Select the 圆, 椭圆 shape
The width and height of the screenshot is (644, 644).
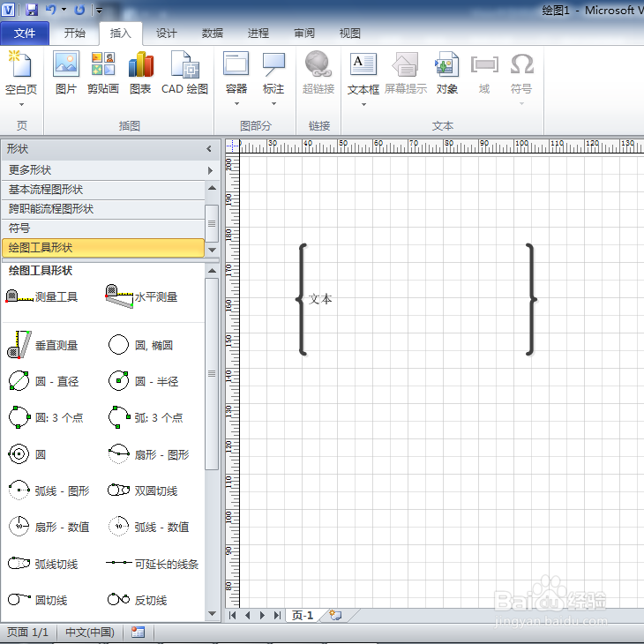point(140,345)
